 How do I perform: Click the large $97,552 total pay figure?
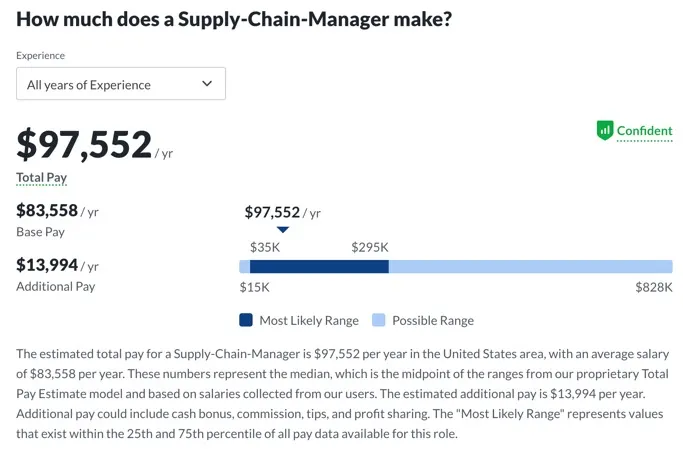(84, 145)
